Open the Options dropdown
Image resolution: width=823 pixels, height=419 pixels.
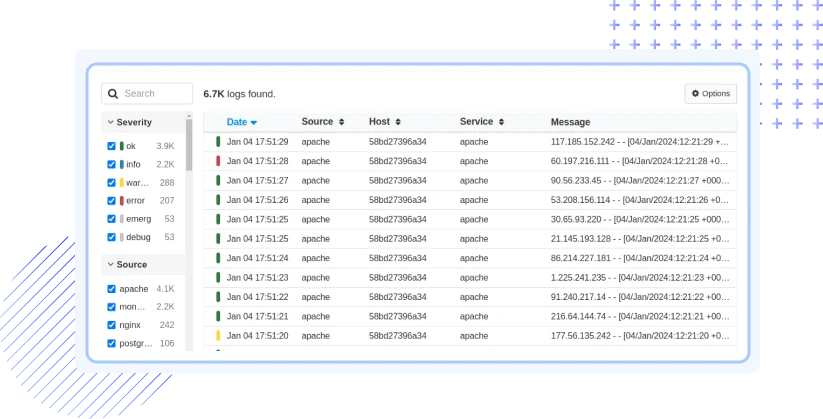point(710,94)
